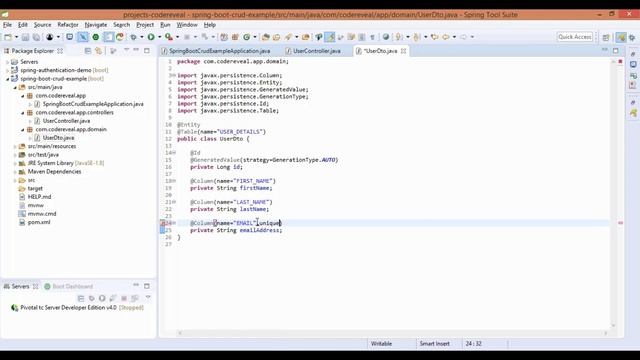Start the server from Servers toolbar
The height and width of the screenshot is (360, 640).
point(102,298)
